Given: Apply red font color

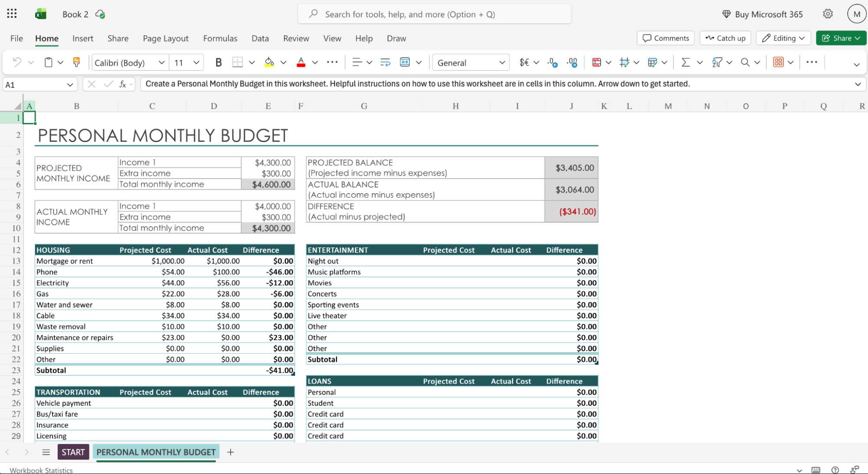Looking at the screenshot, I should (x=301, y=62).
